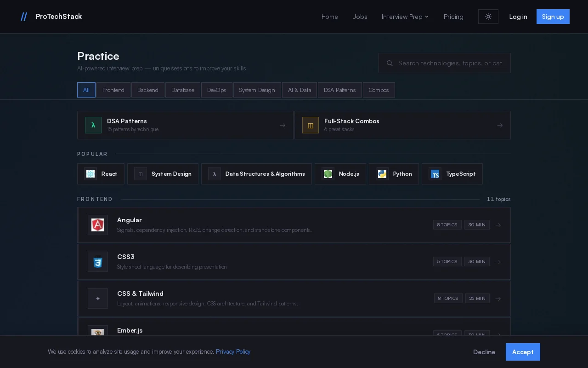The height and width of the screenshot is (368, 588).
Task: Click '15 patterns by technique' subtitle
Action: point(133,129)
